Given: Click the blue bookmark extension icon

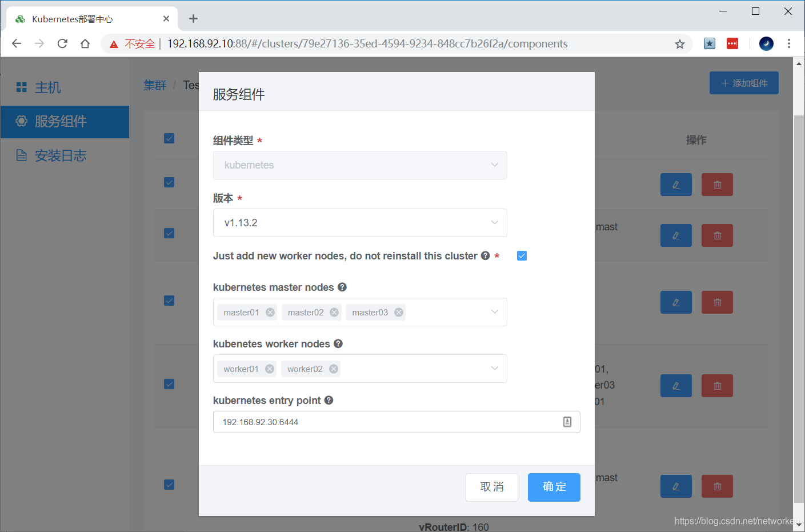Looking at the screenshot, I should tap(710, 43).
